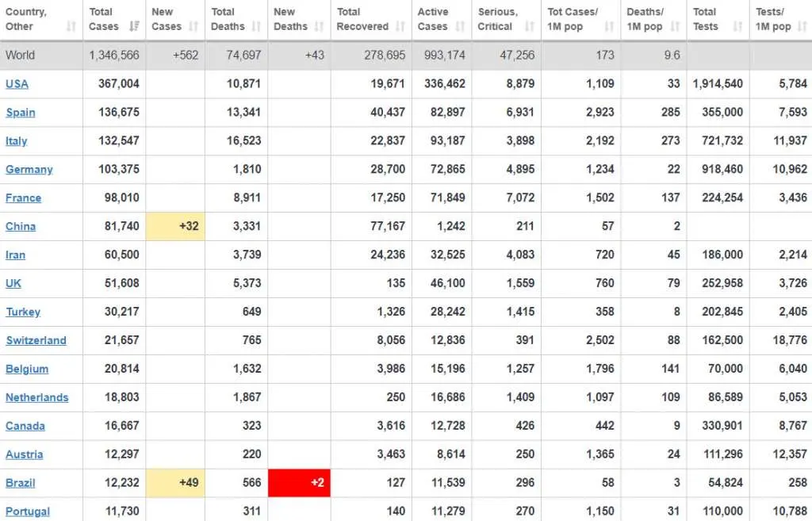Go to the Netherlands country link
This screenshot has height=521, width=812.
(36, 398)
